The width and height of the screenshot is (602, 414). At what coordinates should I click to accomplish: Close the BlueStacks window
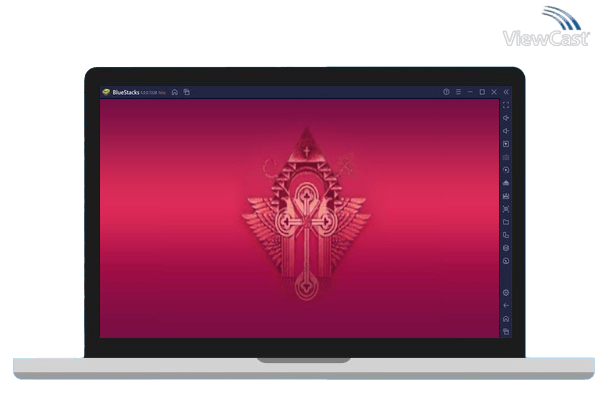pos(494,92)
